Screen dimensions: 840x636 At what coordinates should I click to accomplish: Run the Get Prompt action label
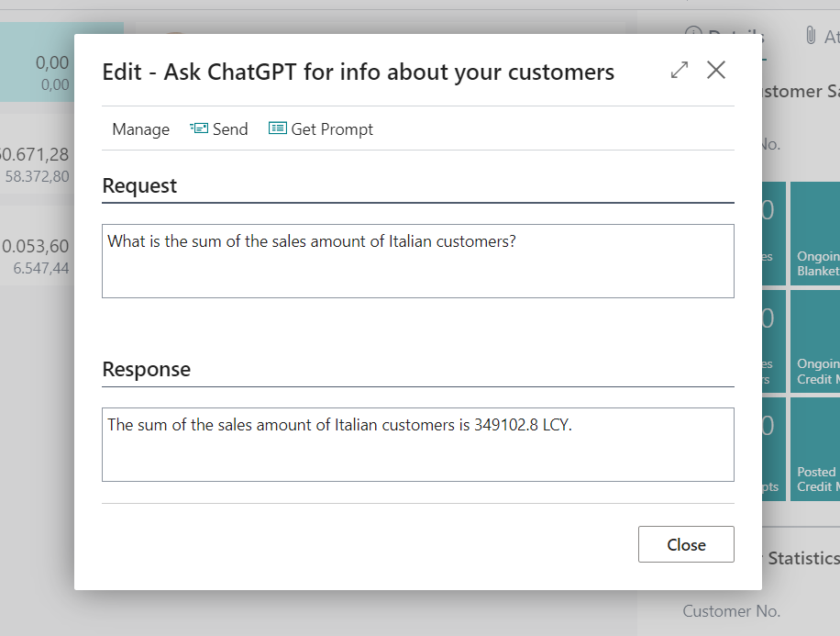point(332,129)
